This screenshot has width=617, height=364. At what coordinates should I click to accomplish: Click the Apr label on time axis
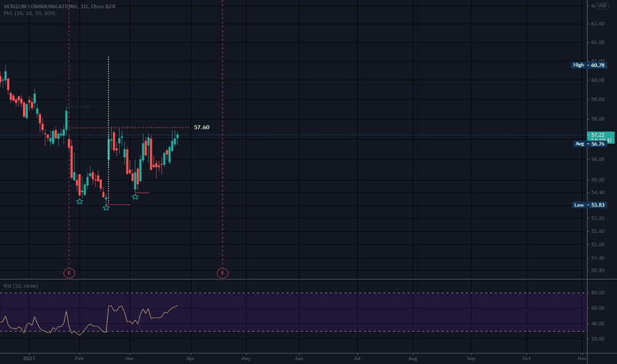[191, 359]
